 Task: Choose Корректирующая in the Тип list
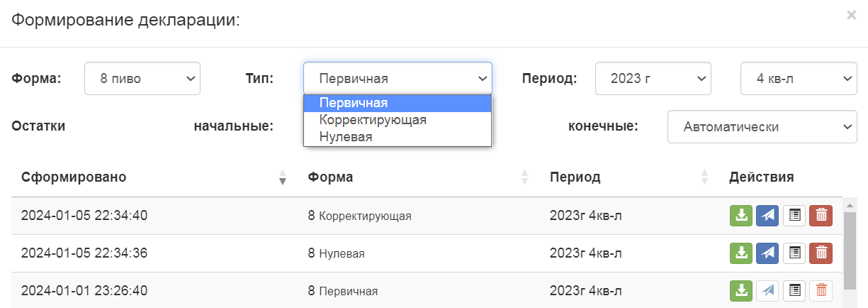tap(373, 120)
